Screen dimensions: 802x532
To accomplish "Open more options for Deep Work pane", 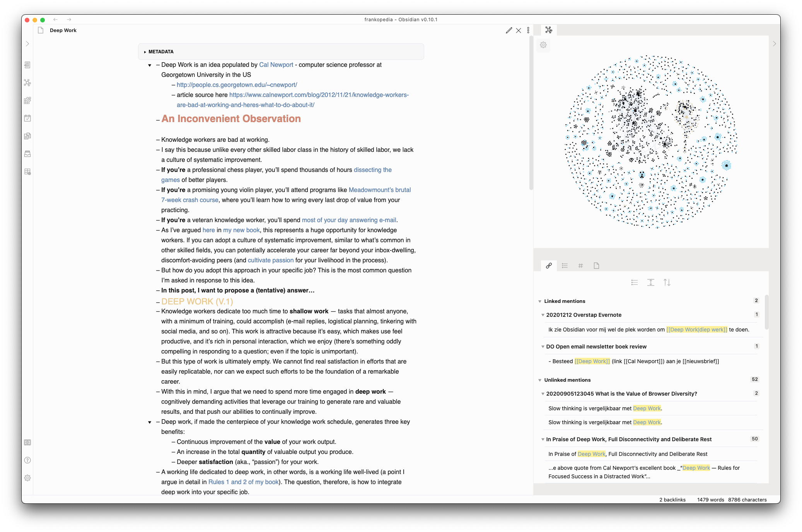I will 528,31.
